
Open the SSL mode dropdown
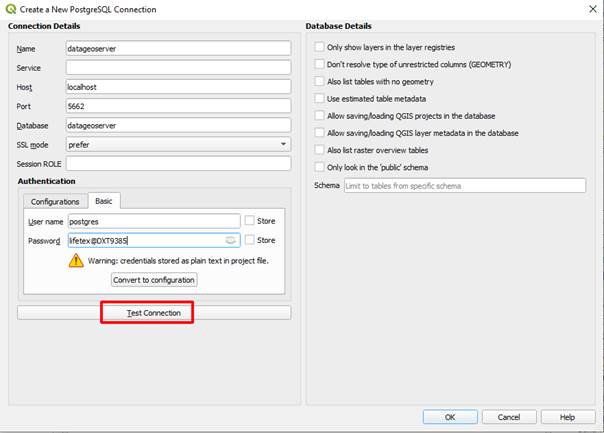click(178, 143)
